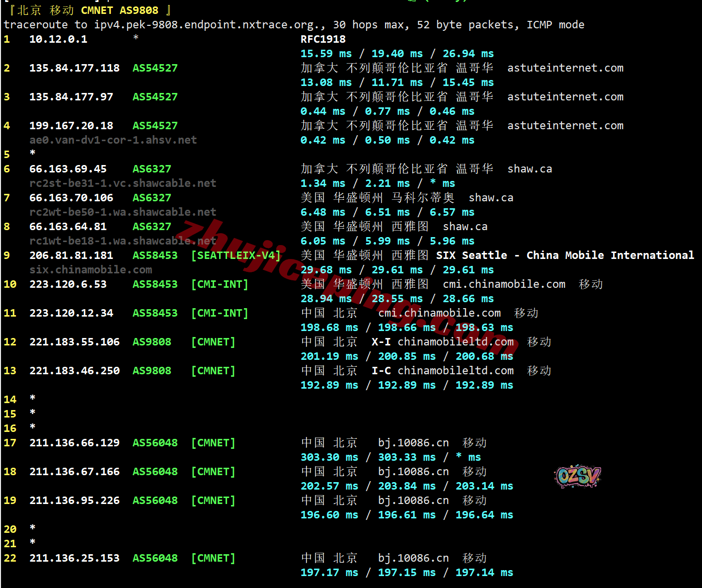Click AS9808 next to IP 221.183.55.106

coord(152,342)
